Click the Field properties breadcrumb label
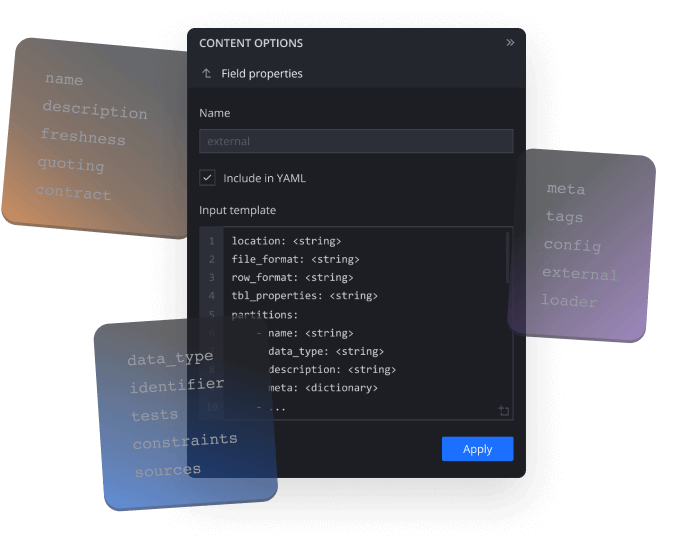Viewport: 698px width, 546px height. point(262,74)
